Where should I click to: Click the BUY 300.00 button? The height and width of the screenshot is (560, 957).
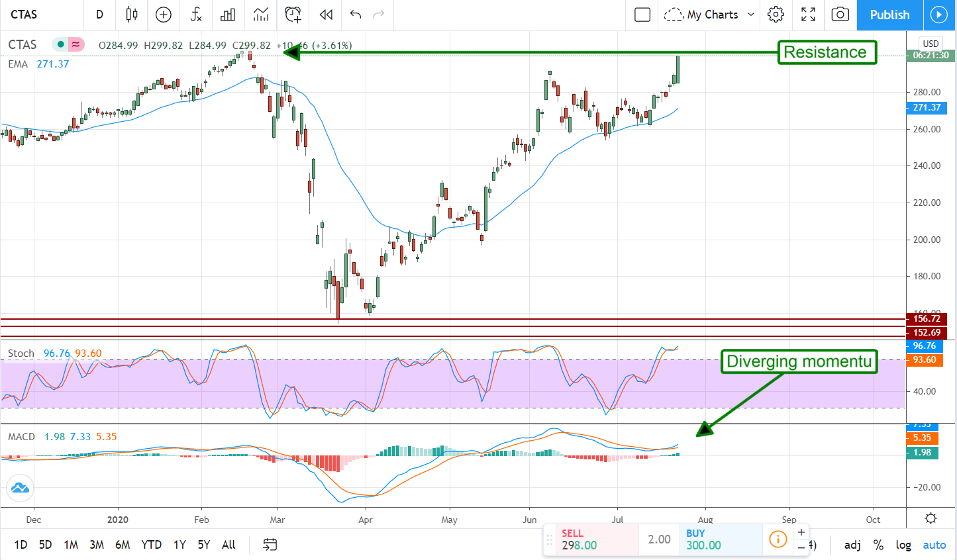(722, 539)
